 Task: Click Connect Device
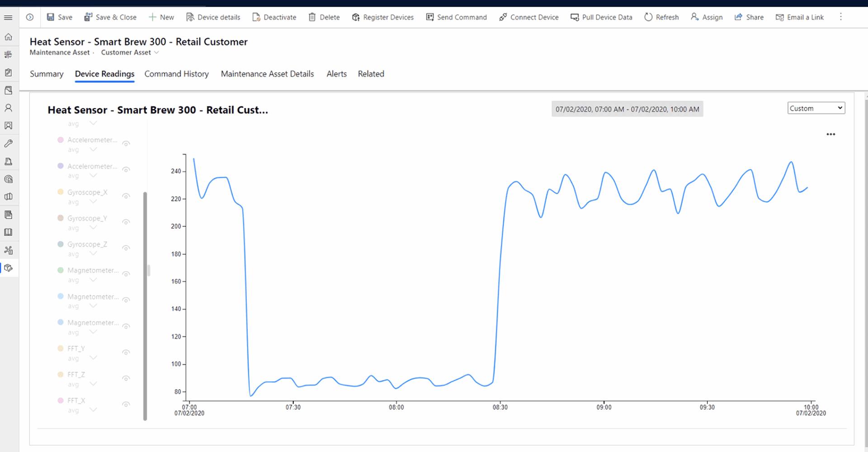pos(528,17)
